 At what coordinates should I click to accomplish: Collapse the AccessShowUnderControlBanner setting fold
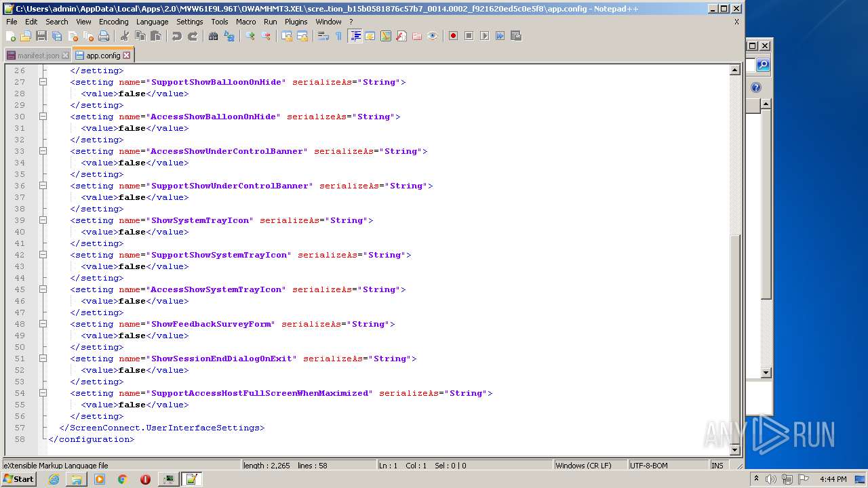(x=43, y=151)
